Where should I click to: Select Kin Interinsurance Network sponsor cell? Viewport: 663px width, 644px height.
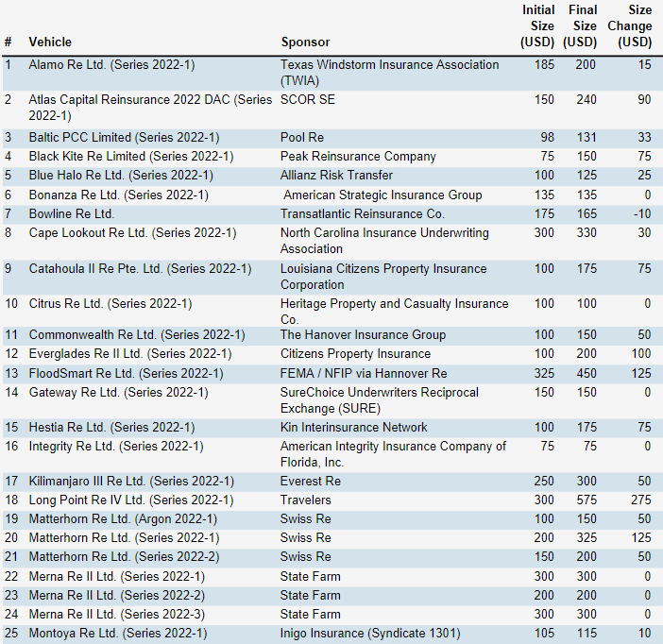coord(353,428)
